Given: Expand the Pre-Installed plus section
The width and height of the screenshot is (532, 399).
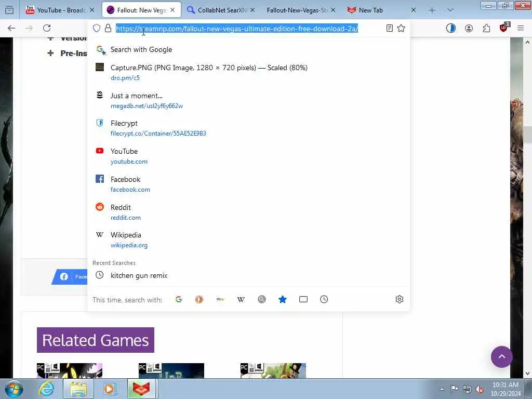Looking at the screenshot, I should (x=50, y=54).
